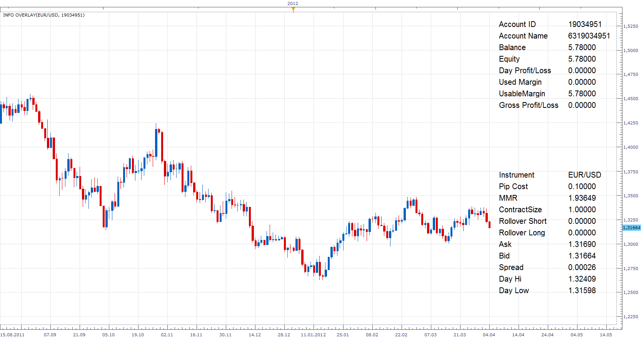Click the MMR label
Screen dimensions: 644x339
pyautogui.click(x=508, y=198)
